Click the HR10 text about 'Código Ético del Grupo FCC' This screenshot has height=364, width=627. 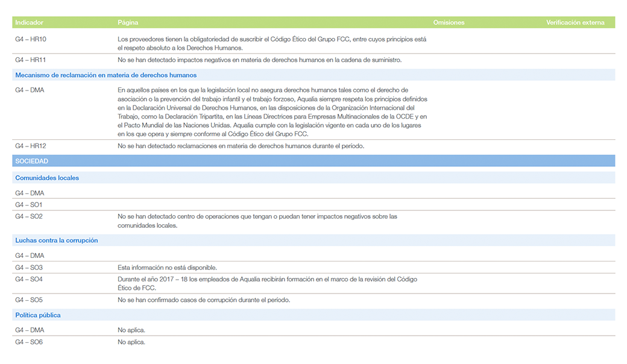pos(272,43)
